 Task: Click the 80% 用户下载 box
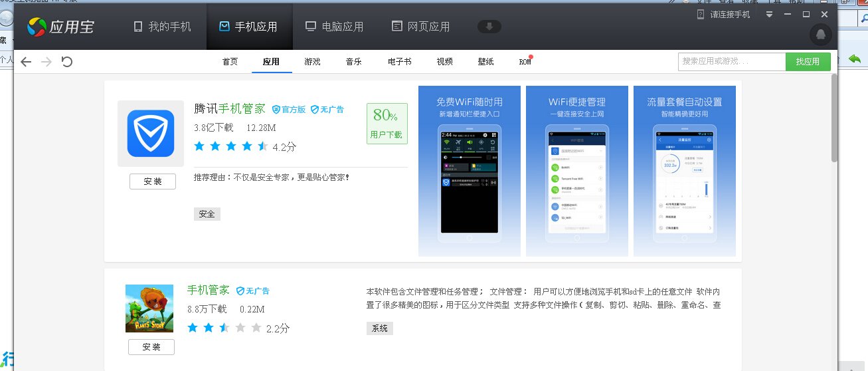(387, 123)
